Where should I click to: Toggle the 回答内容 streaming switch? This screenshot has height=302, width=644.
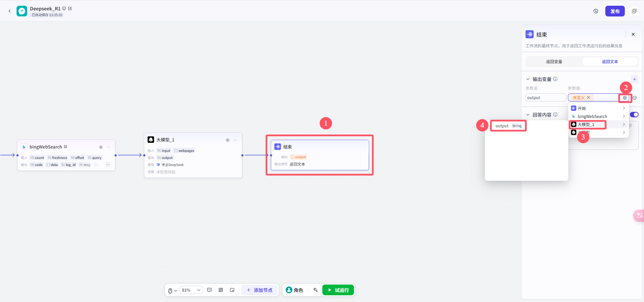pos(634,115)
